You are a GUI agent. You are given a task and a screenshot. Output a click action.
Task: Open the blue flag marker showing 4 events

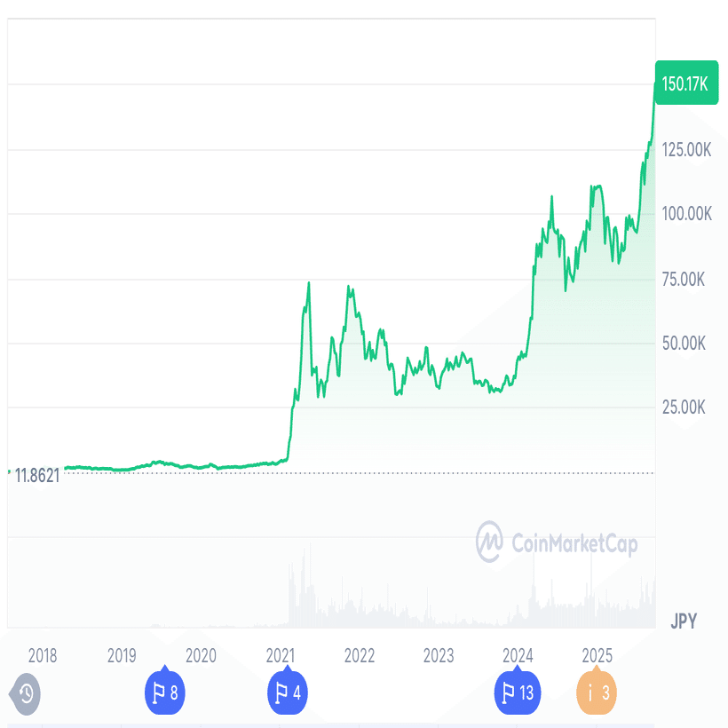[x=289, y=692]
